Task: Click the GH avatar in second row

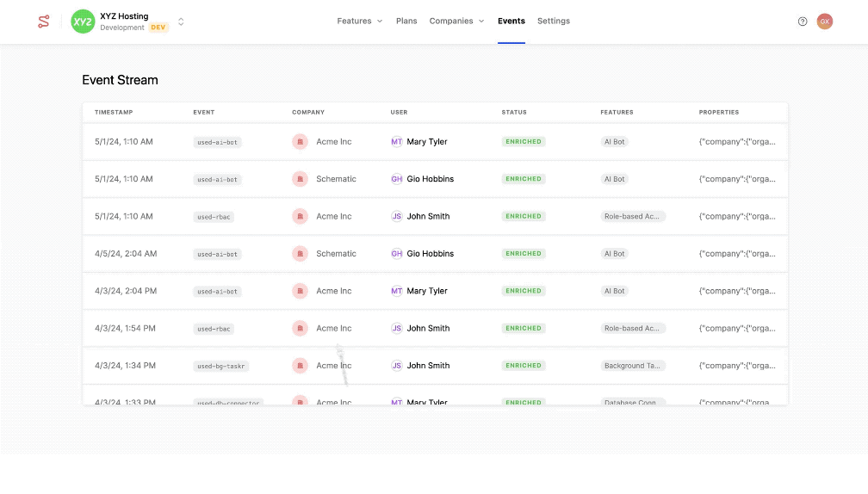Action: (397, 179)
